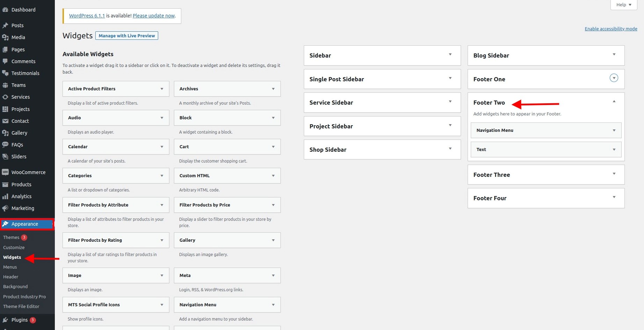644x330 pixels.
Task: Click Manage with Live Preview button
Action: (127, 36)
